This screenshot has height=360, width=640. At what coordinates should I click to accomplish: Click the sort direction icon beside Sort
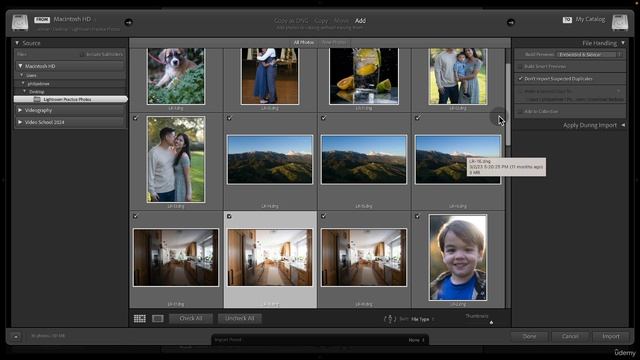[390, 319]
